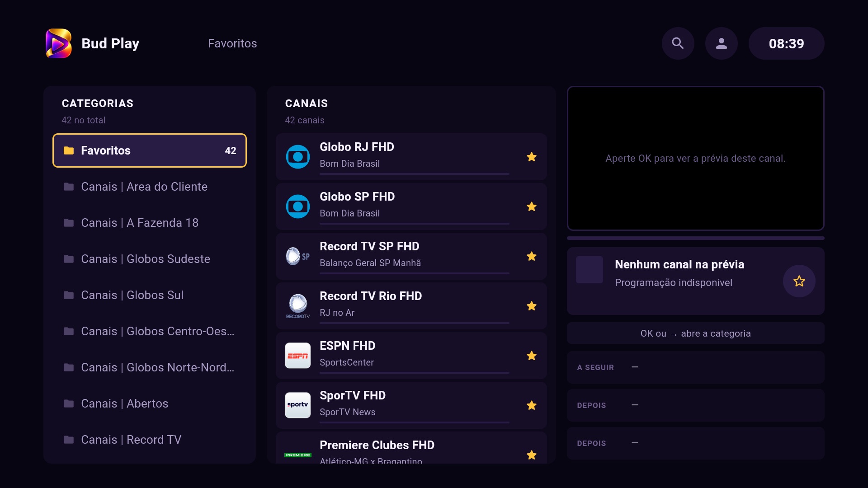Image resolution: width=868 pixels, height=488 pixels.
Task: Select the ESPN FHD SportsCenter row
Action: pos(411,356)
